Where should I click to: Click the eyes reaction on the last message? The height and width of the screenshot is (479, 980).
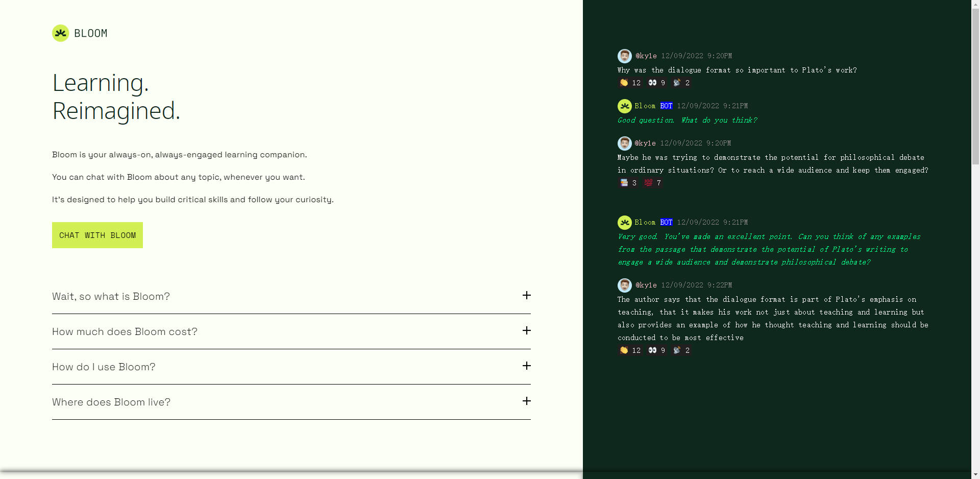(657, 350)
